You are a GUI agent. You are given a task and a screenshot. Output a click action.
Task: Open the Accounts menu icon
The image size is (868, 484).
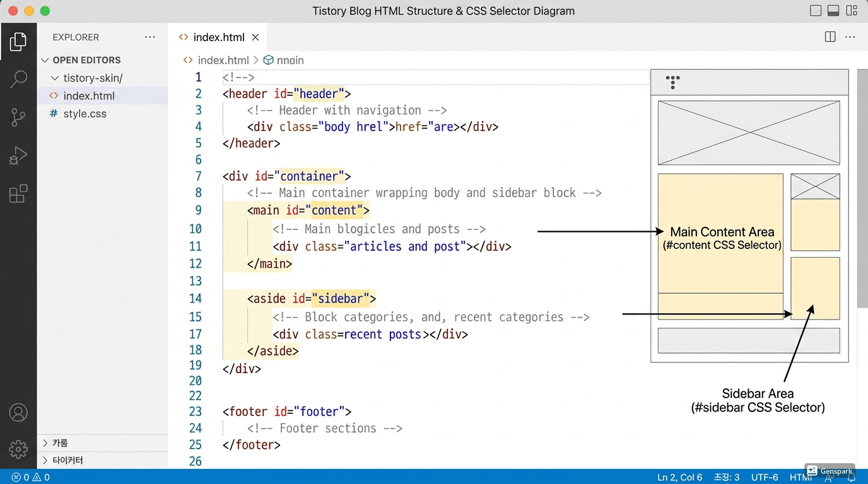[18, 413]
